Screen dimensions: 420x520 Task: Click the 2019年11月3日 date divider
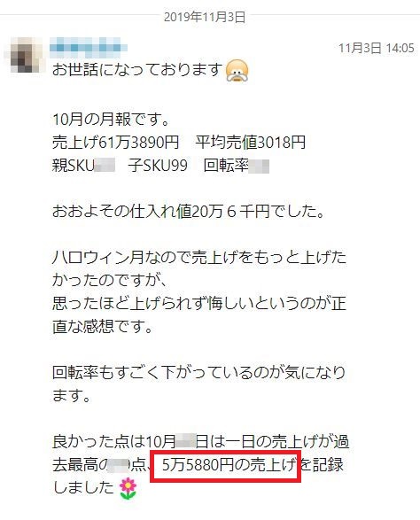click(x=205, y=17)
